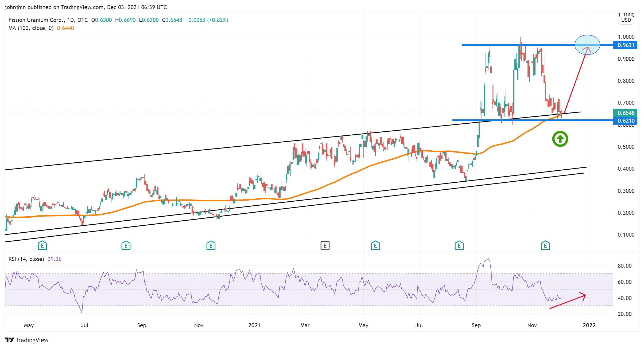
Task: Click the 2022 label on time axis
Action: point(589,325)
